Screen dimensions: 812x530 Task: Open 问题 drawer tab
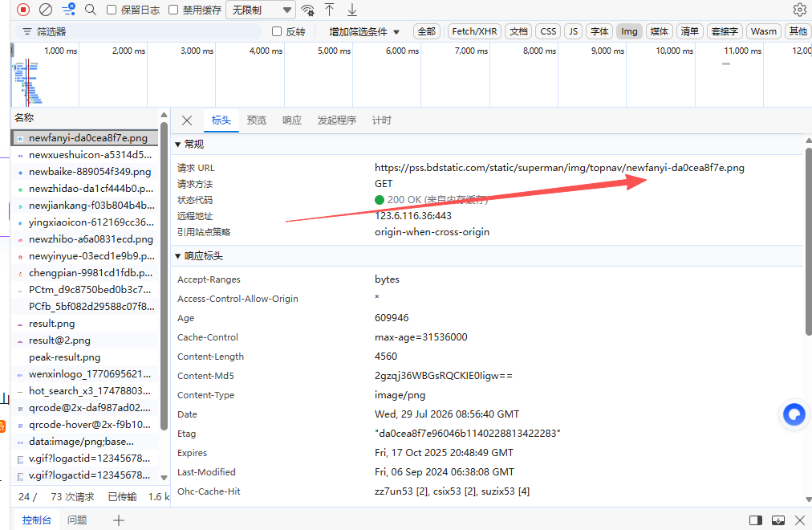coord(77,520)
